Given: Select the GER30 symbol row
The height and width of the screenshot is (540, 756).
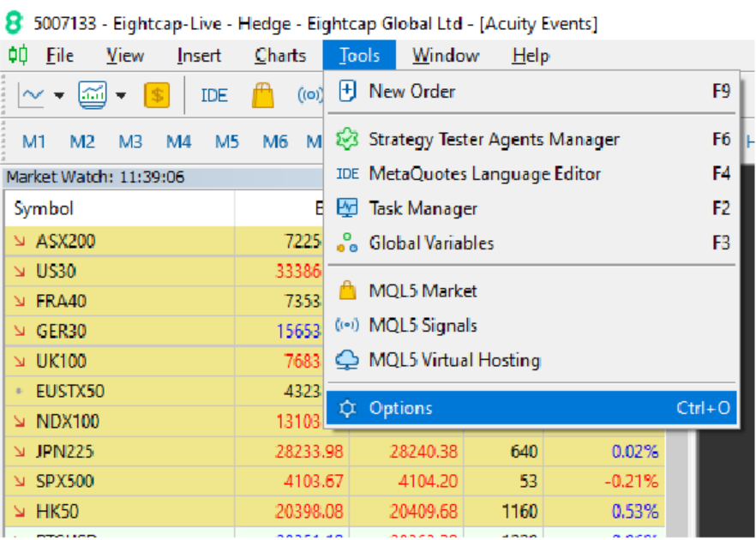Looking at the screenshot, I should 164,331.
